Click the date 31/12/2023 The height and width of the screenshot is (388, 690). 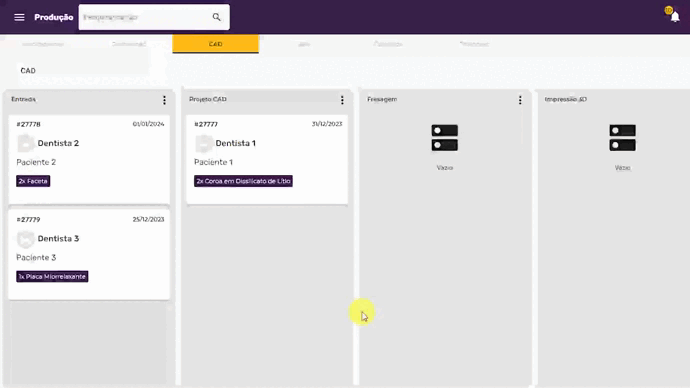[x=327, y=124]
